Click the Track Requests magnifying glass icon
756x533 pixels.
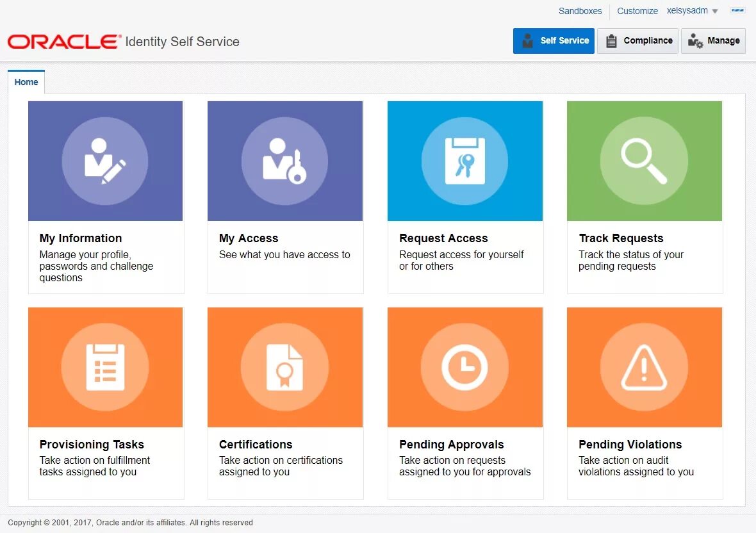click(644, 161)
